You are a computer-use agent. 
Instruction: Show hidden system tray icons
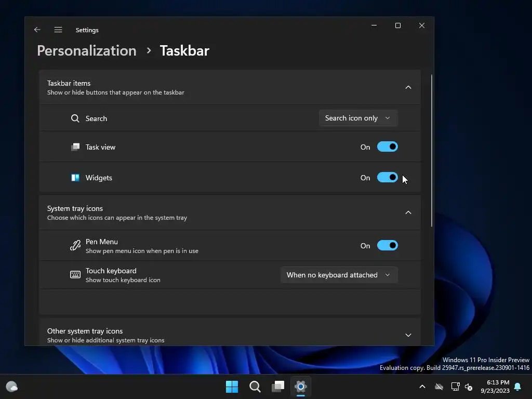(x=422, y=387)
